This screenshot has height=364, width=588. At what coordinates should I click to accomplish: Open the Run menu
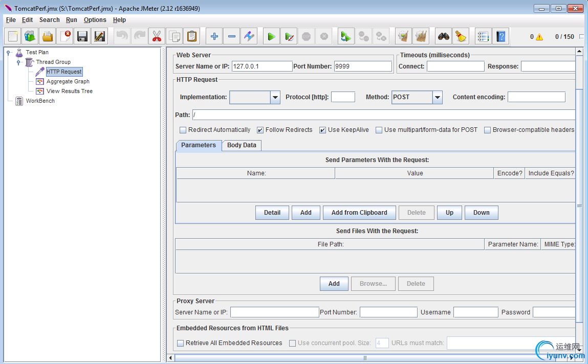[x=72, y=20]
